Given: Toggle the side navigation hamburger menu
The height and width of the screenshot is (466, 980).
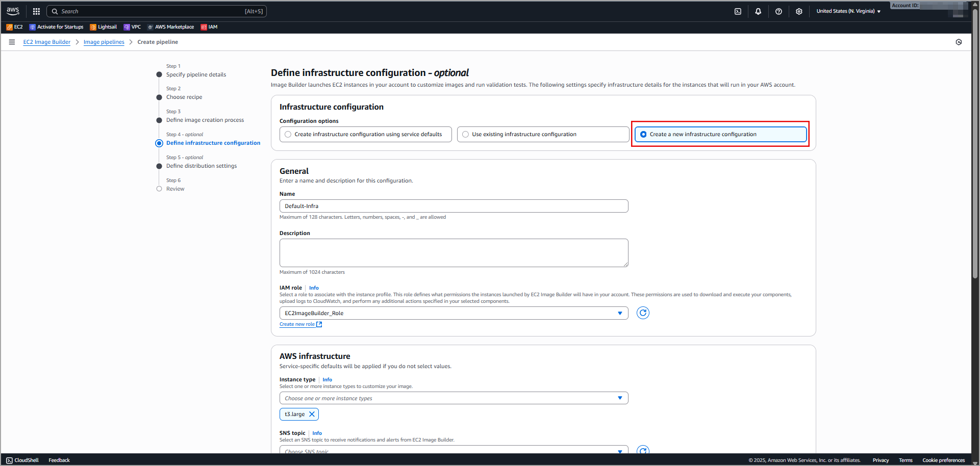Looking at the screenshot, I should pos(12,42).
